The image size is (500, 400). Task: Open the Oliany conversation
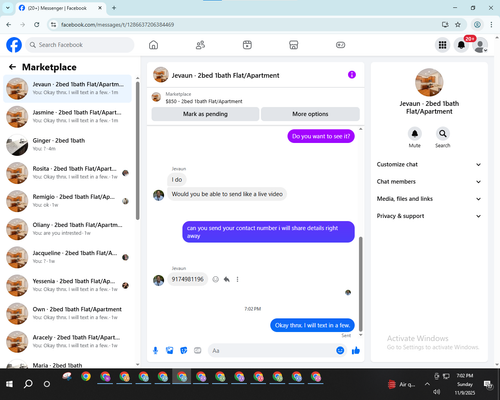pyautogui.click(x=67, y=229)
